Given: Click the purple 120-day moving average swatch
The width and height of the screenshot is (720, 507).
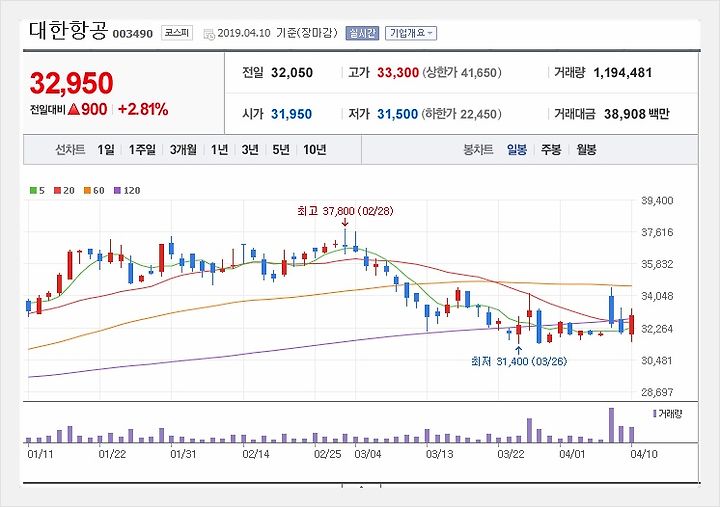Looking at the screenshot, I should pos(118,191).
